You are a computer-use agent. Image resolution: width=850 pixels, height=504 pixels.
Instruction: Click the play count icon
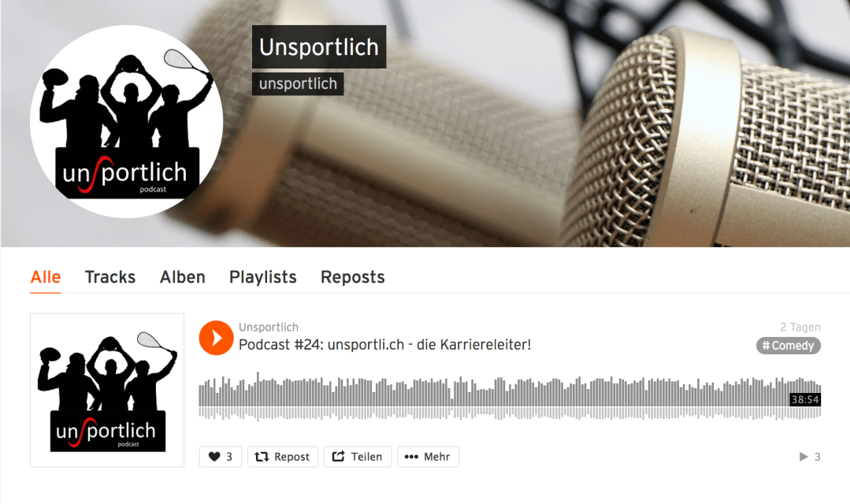[x=804, y=457]
